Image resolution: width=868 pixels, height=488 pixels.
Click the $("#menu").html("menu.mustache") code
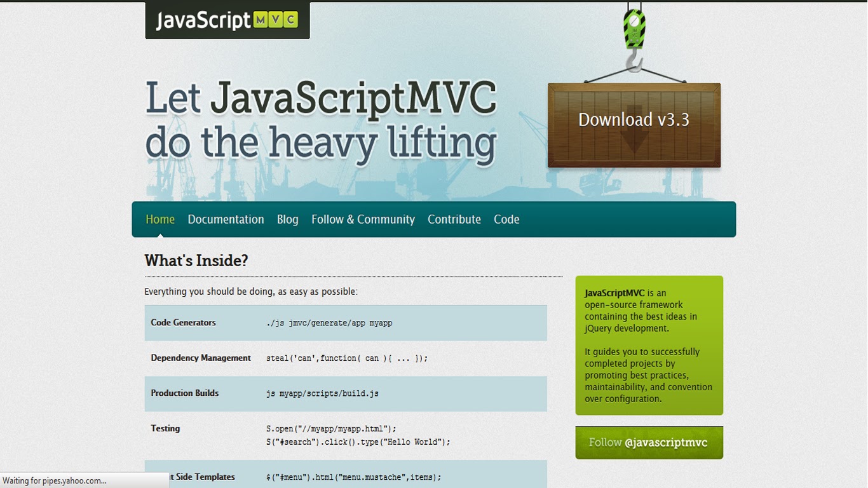tap(353, 477)
